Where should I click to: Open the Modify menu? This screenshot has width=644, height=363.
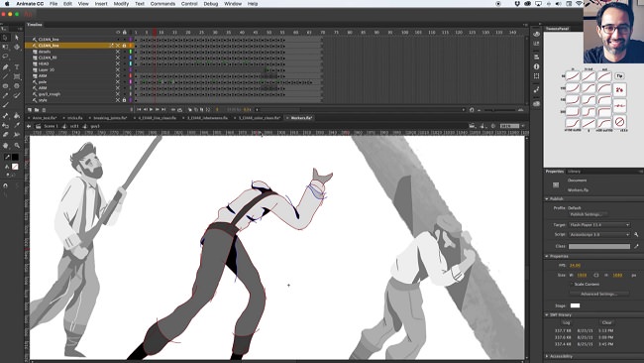coord(121,4)
